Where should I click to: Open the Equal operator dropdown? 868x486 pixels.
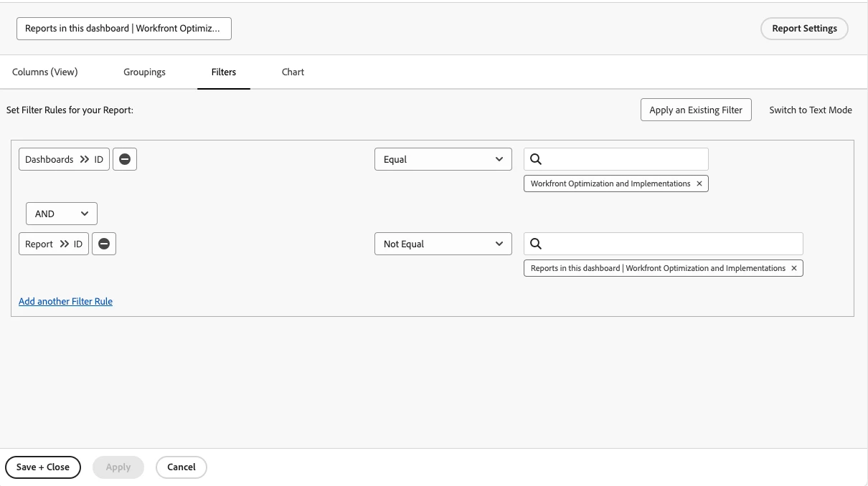coord(443,159)
